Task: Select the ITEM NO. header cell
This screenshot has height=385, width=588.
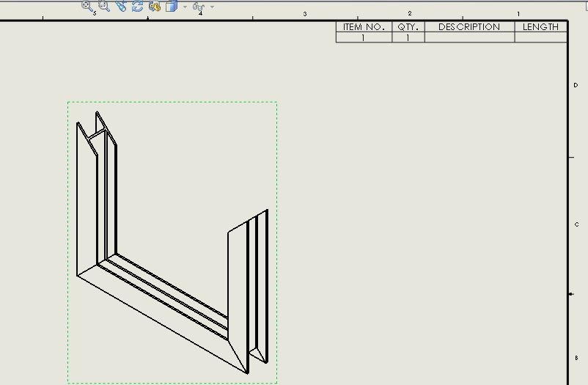Action: coord(364,27)
